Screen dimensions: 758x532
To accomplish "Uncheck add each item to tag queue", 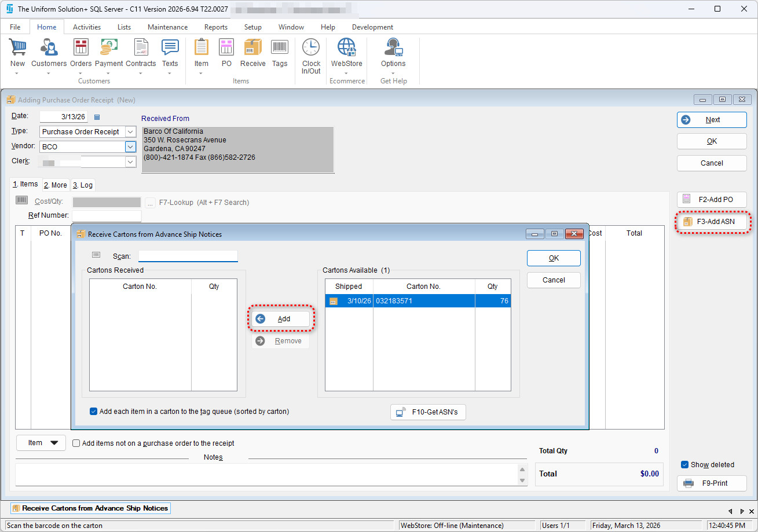I will pos(94,412).
